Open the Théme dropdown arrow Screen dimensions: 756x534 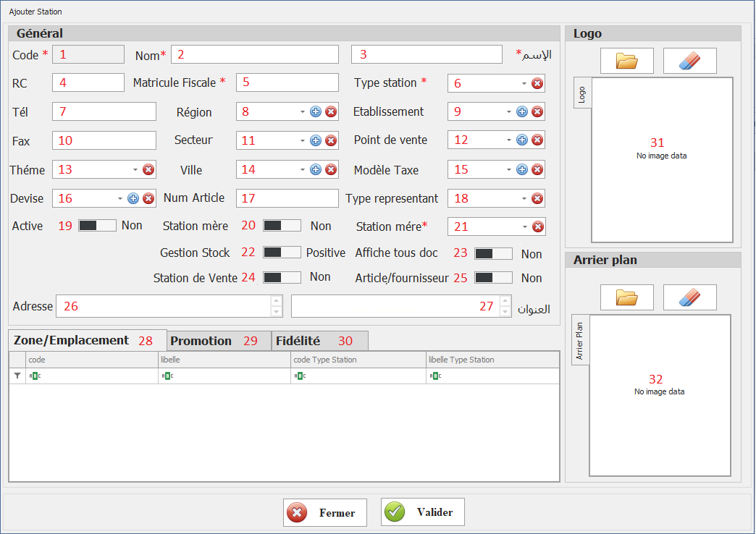[x=135, y=169]
